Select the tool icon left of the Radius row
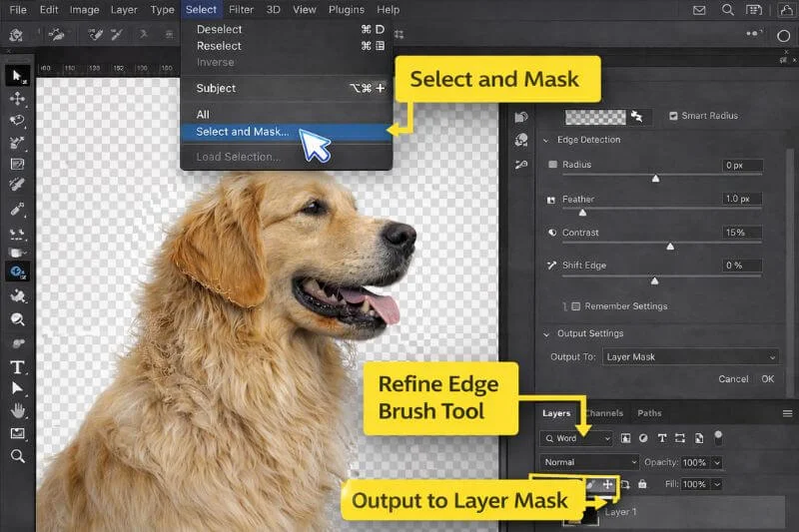 (520, 165)
